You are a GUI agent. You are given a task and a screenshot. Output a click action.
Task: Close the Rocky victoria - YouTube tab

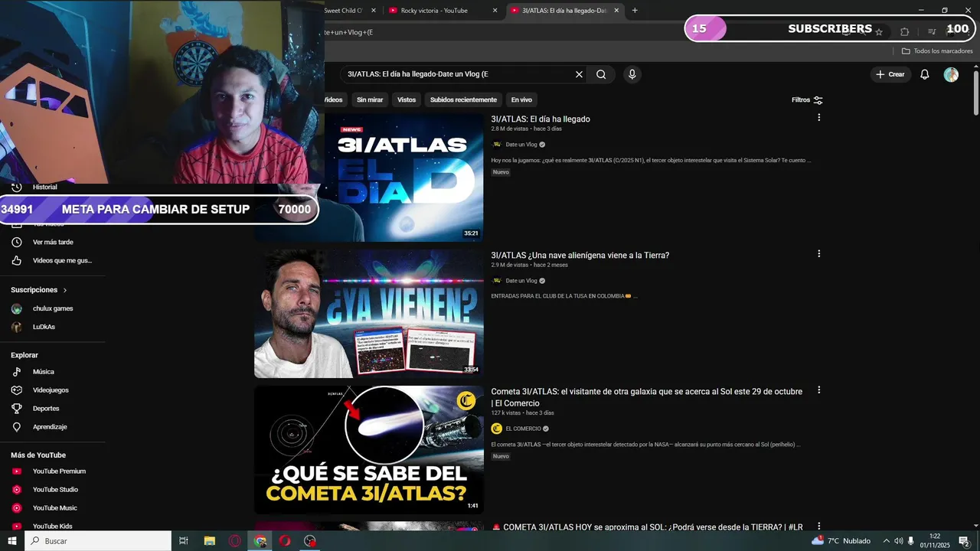(495, 11)
